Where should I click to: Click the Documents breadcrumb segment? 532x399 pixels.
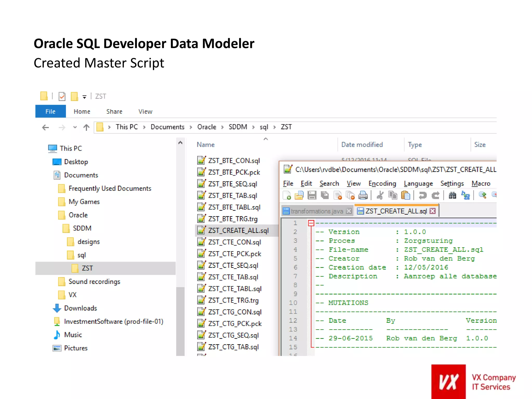[x=168, y=127]
